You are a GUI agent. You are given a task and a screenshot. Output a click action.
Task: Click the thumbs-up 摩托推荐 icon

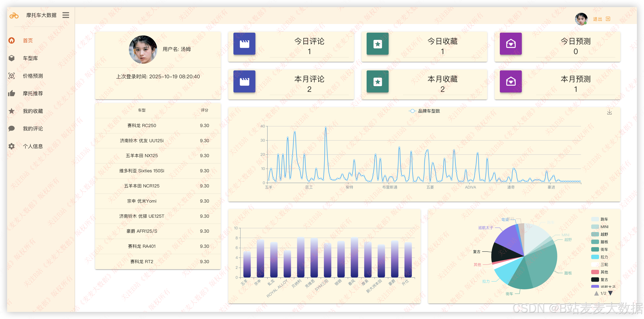[12, 94]
